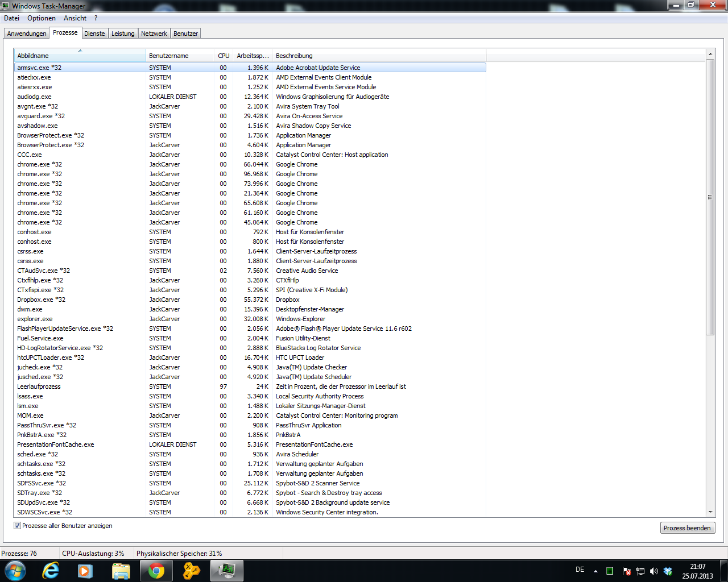The height and width of the screenshot is (582, 728).
Task: Sort by the CPU column header
Action: 224,56
